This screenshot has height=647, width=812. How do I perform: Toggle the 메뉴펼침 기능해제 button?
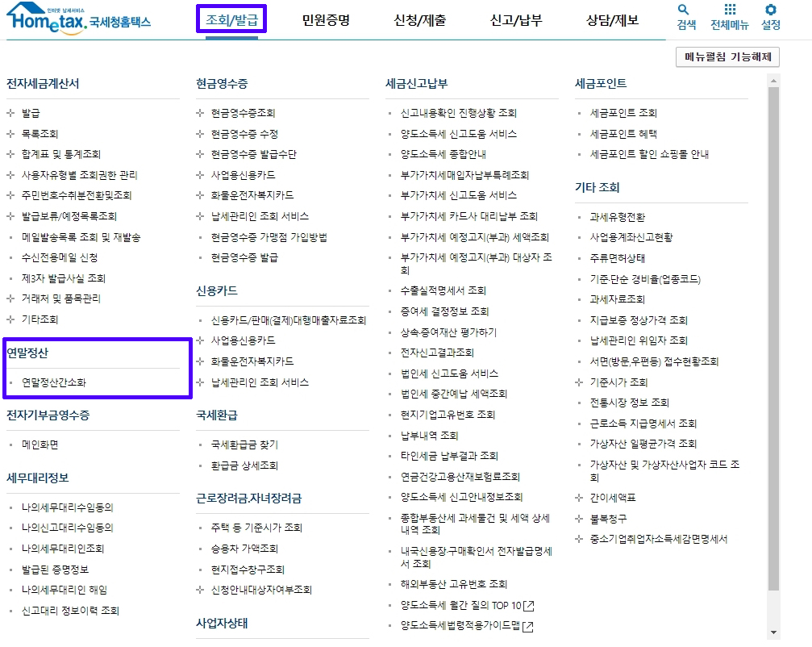click(x=727, y=57)
